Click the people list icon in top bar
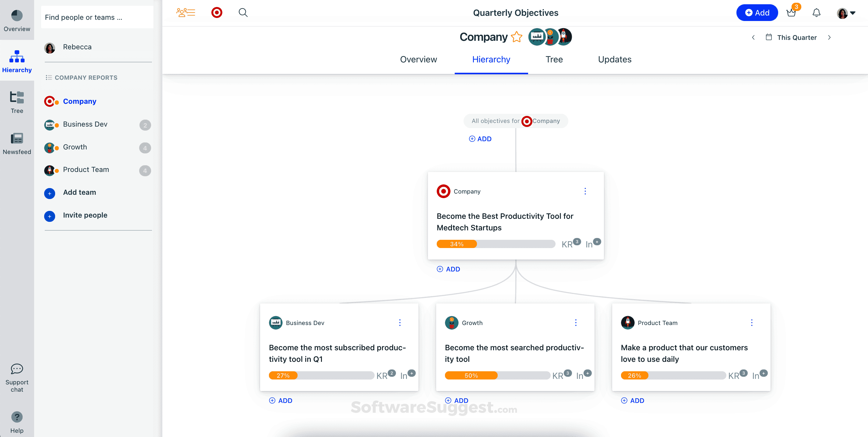This screenshot has width=868, height=437. pos(186,13)
